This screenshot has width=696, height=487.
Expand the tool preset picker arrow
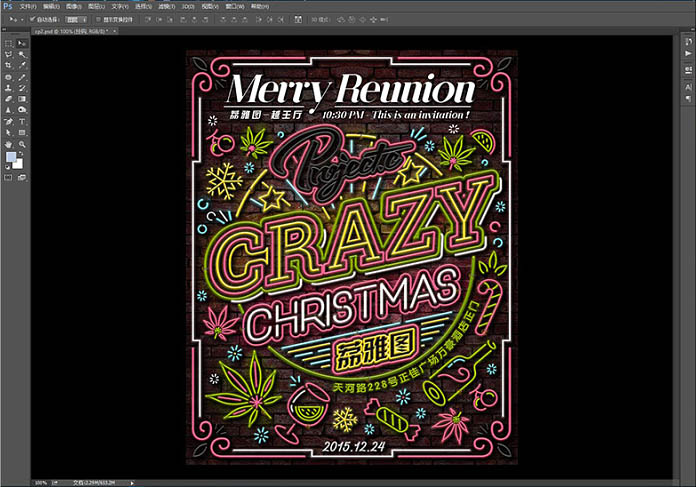[21, 19]
